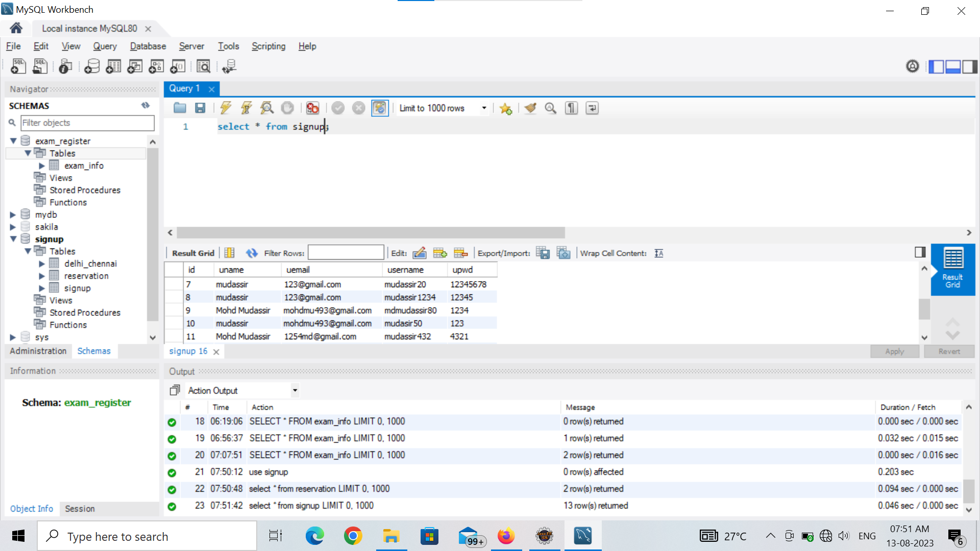
Task: Click the Filter Rows input field
Action: click(x=346, y=253)
